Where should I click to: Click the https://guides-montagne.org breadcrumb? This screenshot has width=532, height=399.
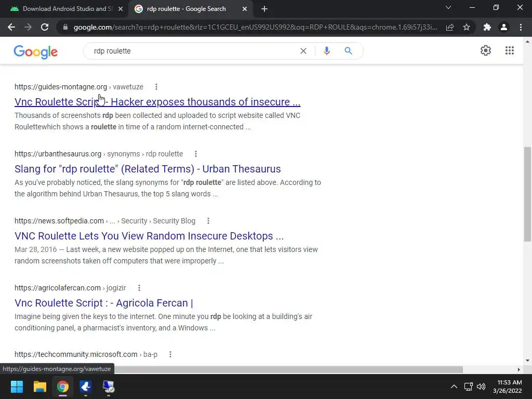[61, 87]
